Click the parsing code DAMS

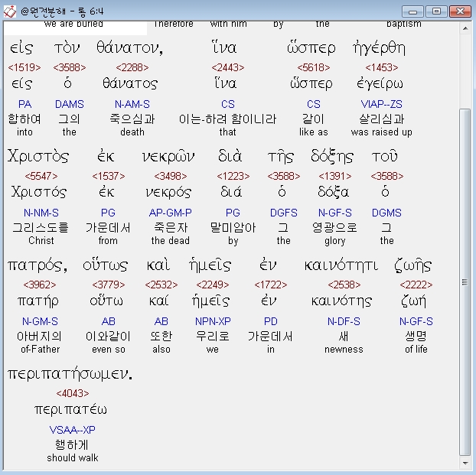(69, 104)
